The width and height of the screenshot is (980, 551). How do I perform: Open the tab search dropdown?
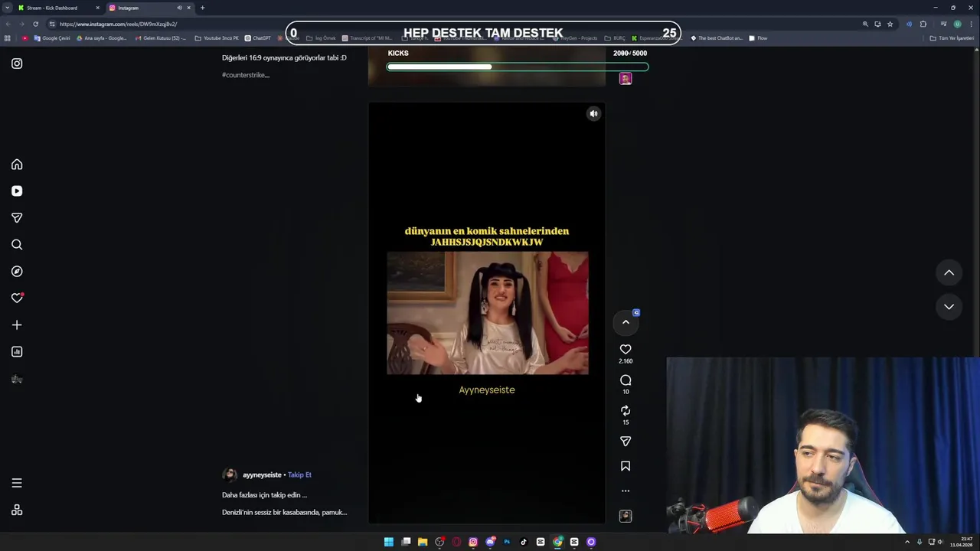coord(7,8)
